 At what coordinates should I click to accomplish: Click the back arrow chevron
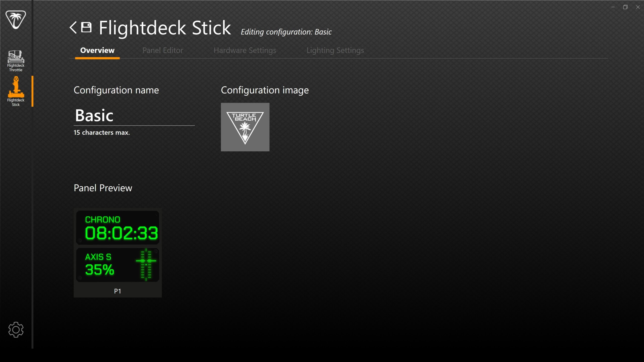[73, 27]
